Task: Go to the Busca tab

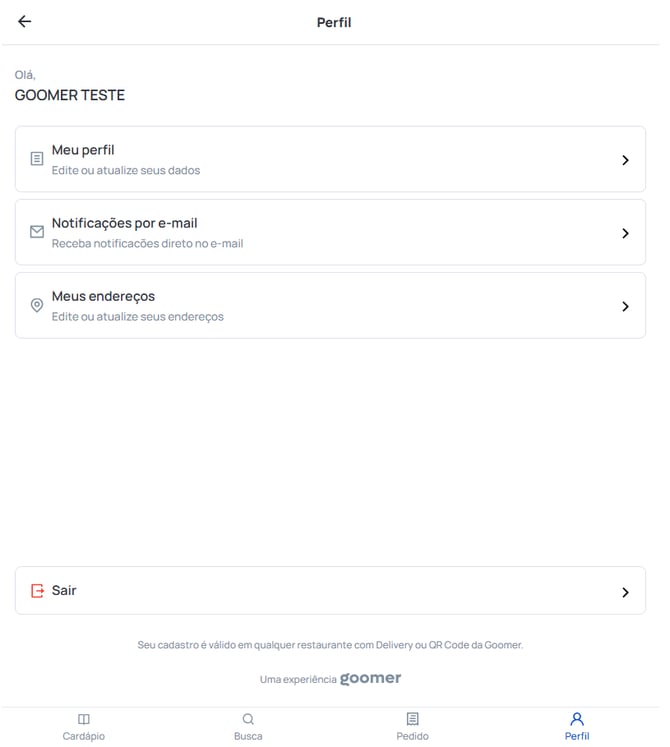Action: [x=248, y=736]
